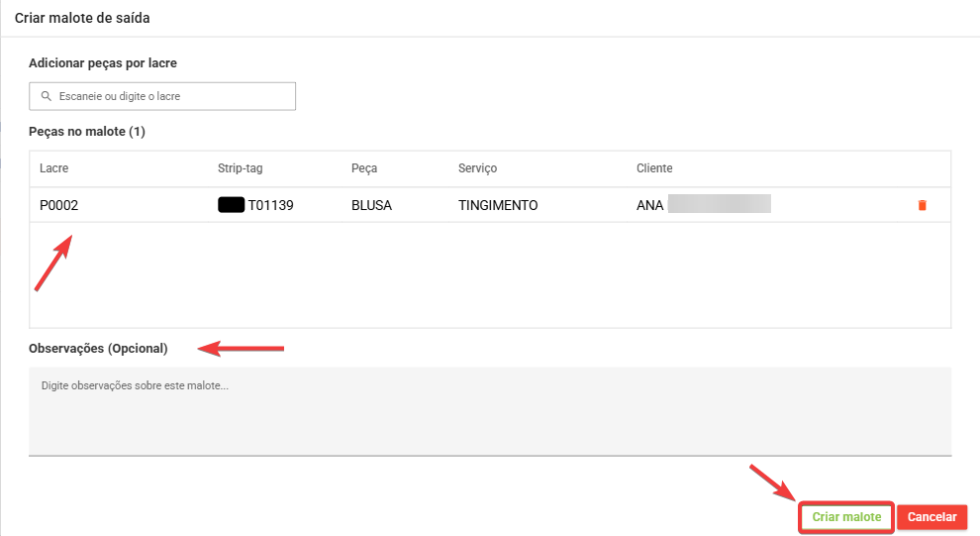This screenshot has height=536, width=980.
Task: Click the magnifier icon in the lacre search field
Action: (x=46, y=96)
